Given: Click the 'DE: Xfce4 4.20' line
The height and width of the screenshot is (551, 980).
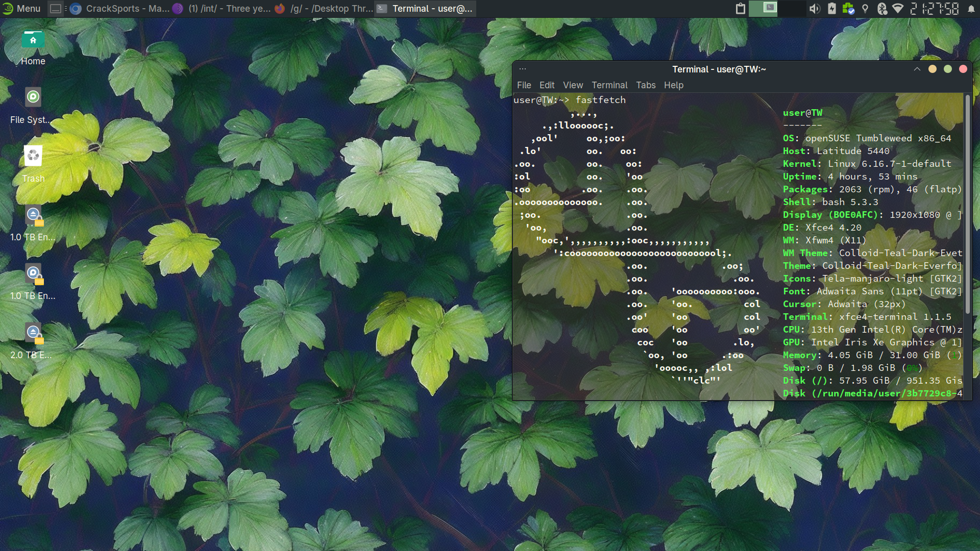Looking at the screenshot, I should [822, 228].
